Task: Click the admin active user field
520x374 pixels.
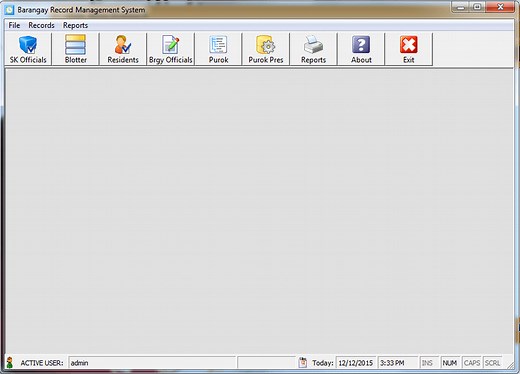Action: (x=152, y=363)
